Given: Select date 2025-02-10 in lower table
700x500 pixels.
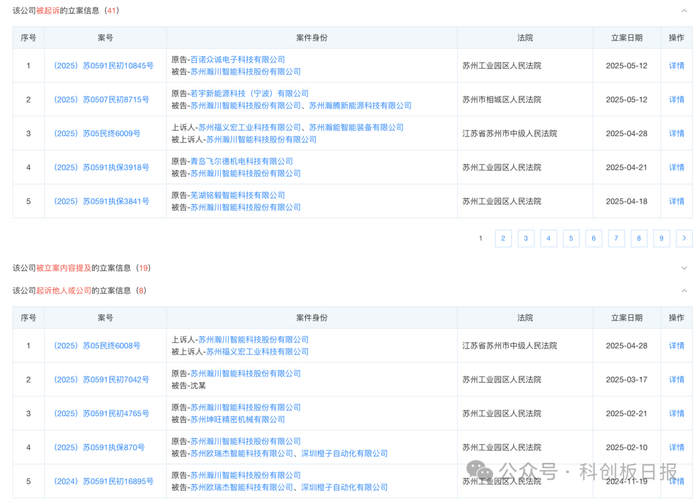Looking at the screenshot, I should [626, 447].
